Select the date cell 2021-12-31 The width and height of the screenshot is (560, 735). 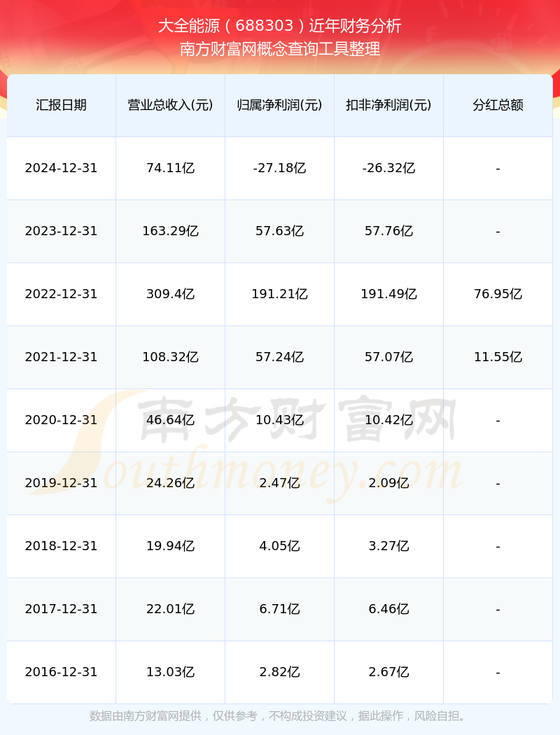62,357
